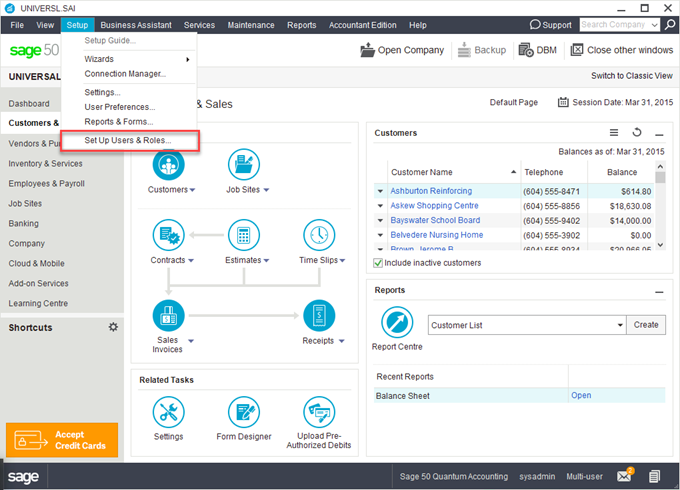Click the DBM toolbar button

tap(538, 50)
